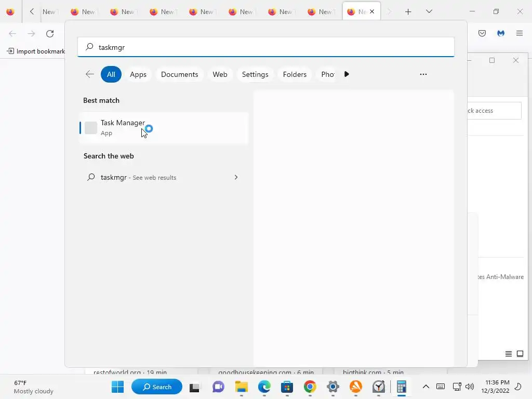Go back with the search panel arrow
The width and height of the screenshot is (532, 399).
[89, 74]
